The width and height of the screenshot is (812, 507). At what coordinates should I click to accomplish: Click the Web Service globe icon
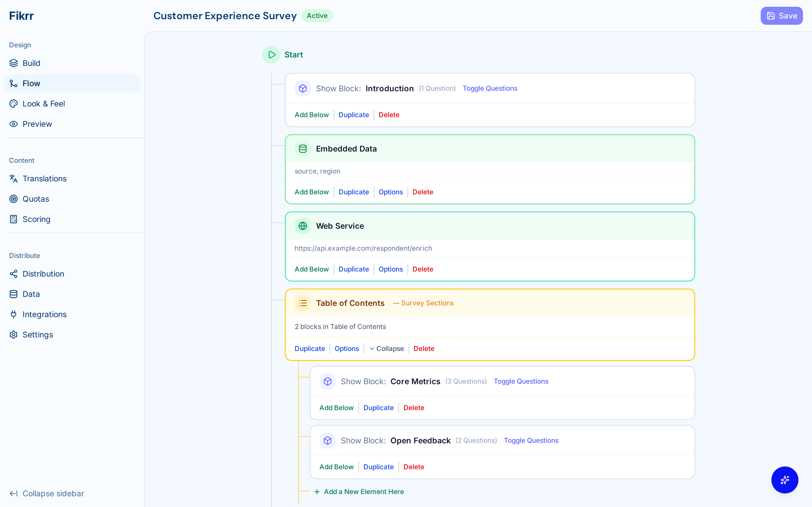tap(303, 226)
